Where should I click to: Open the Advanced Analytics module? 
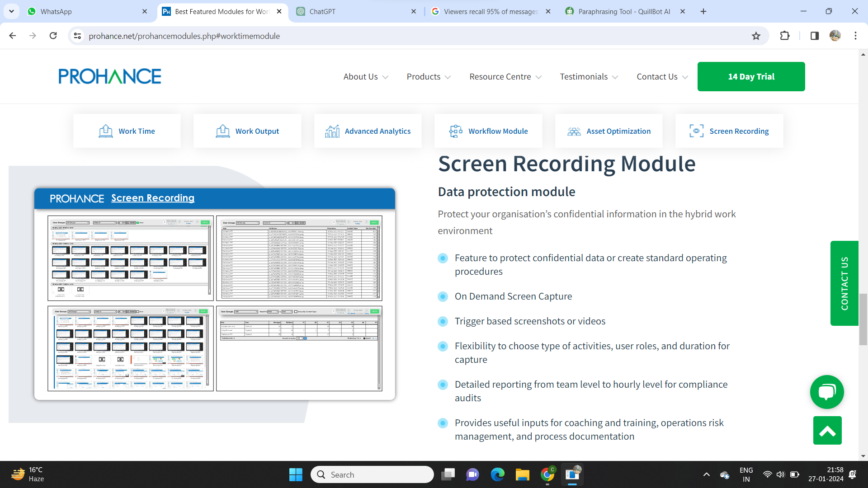pos(333,131)
